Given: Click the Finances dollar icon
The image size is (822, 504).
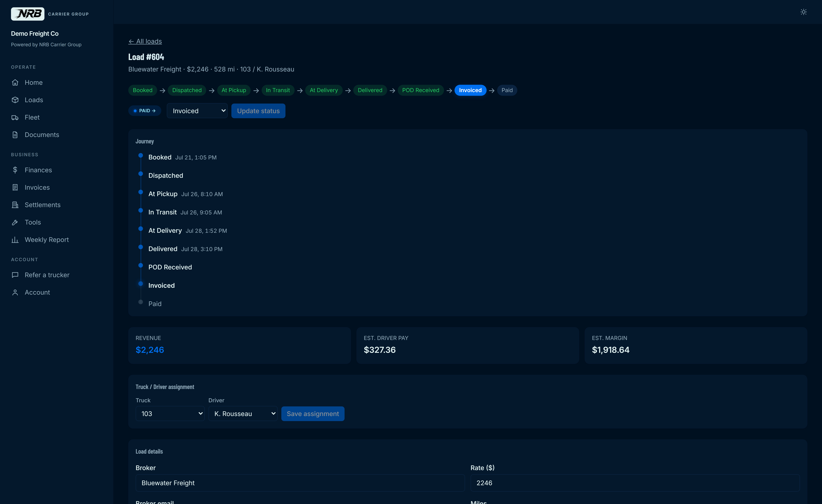Looking at the screenshot, I should click(x=15, y=170).
